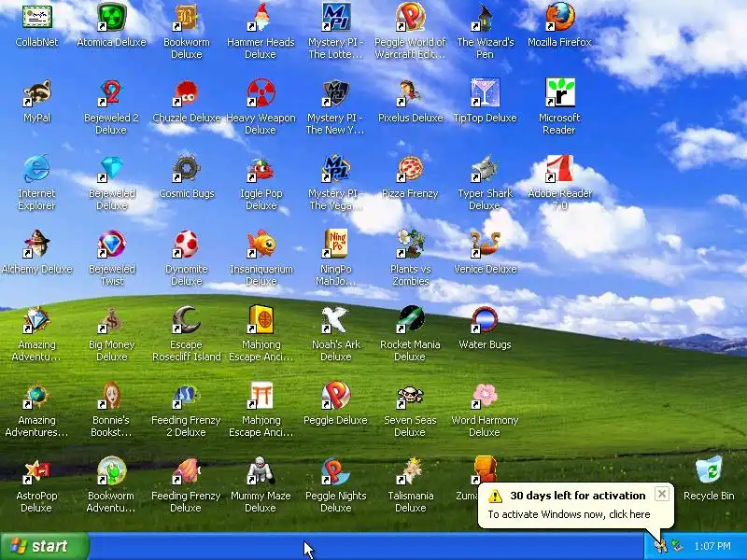747x560 pixels.
Task: Click Escape Rosecliff Island icon
Action: point(186,319)
